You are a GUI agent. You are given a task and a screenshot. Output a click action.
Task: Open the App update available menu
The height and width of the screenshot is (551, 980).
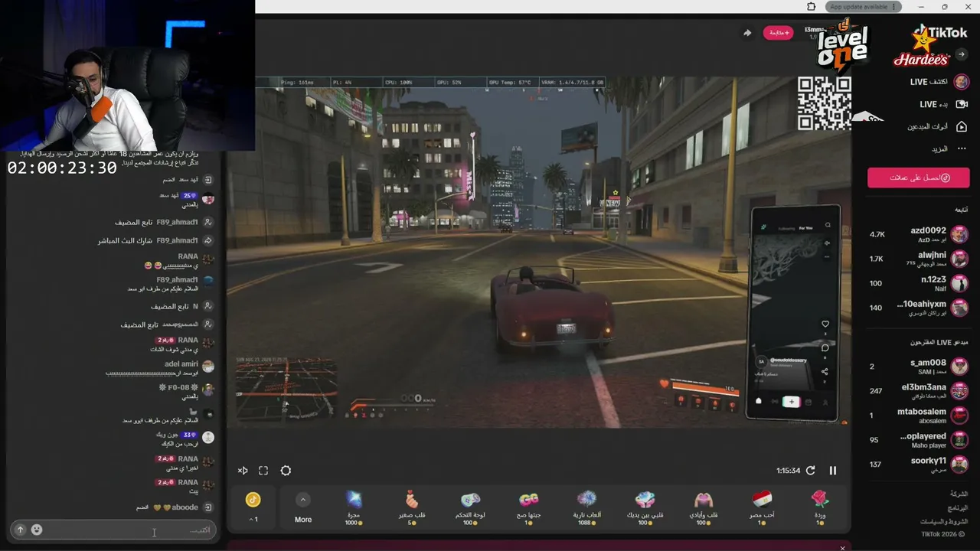click(864, 7)
